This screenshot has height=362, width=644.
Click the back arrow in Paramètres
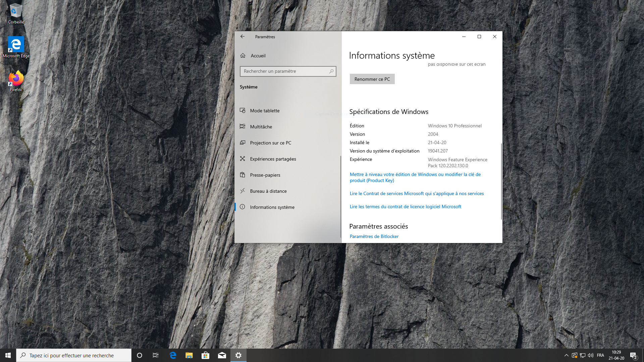click(x=243, y=37)
